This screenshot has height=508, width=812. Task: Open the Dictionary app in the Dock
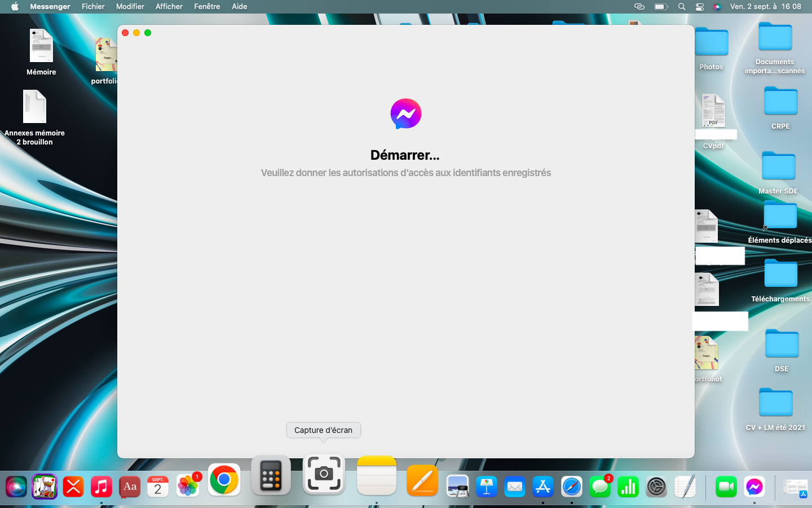130,487
